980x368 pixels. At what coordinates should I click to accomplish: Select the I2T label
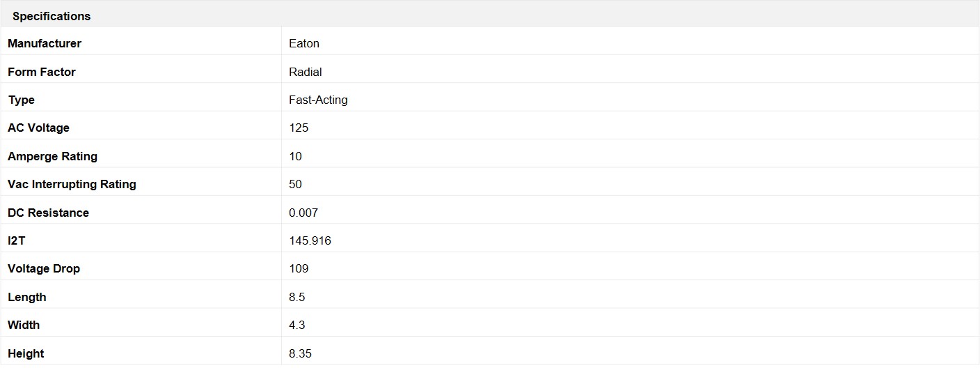point(17,240)
